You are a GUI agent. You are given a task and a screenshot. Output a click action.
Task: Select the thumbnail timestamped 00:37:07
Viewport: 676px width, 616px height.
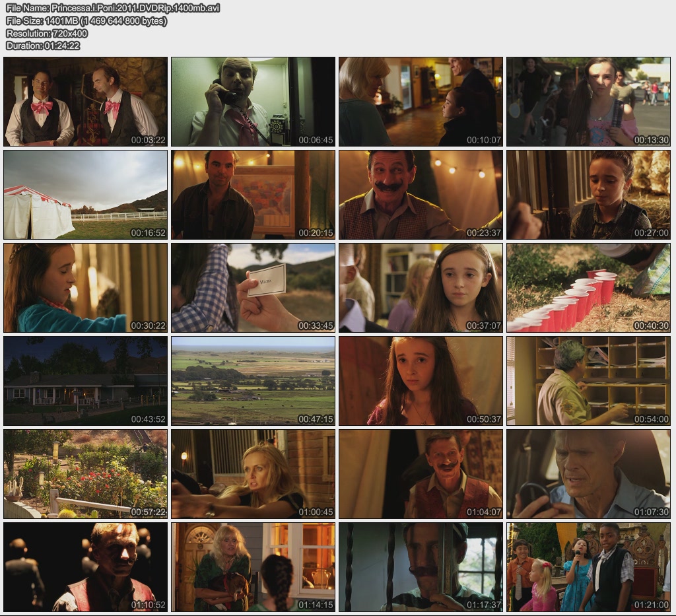click(x=421, y=288)
